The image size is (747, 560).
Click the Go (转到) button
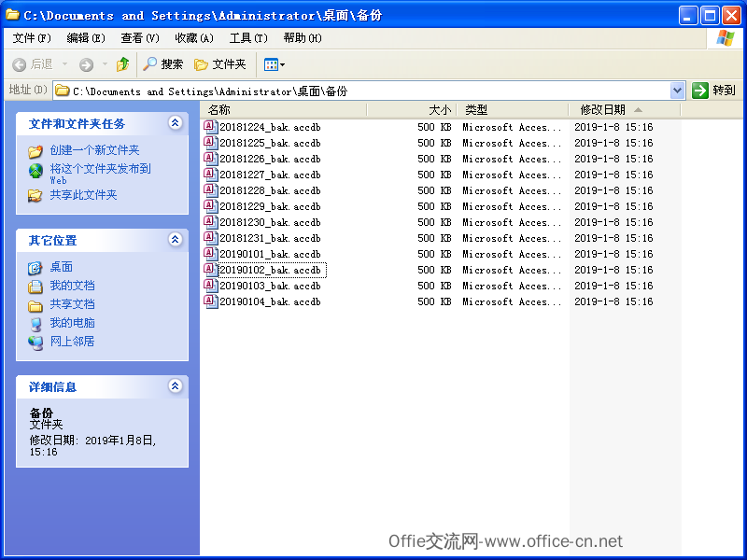713,90
